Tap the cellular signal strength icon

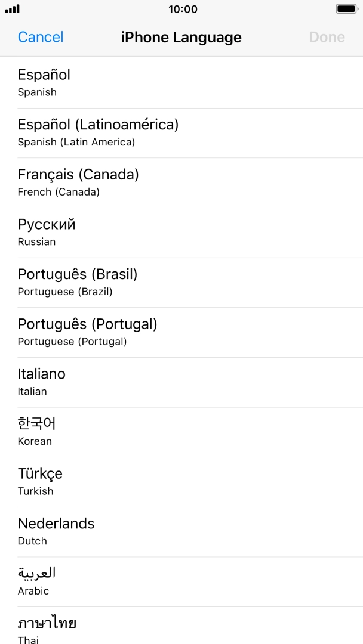coord(13,9)
